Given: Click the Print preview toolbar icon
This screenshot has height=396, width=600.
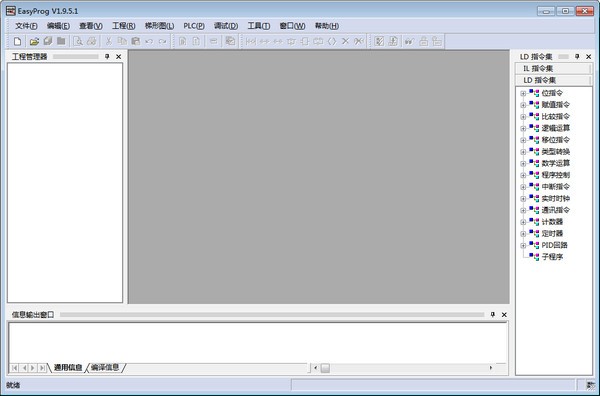Looking at the screenshot, I should coord(78,41).
